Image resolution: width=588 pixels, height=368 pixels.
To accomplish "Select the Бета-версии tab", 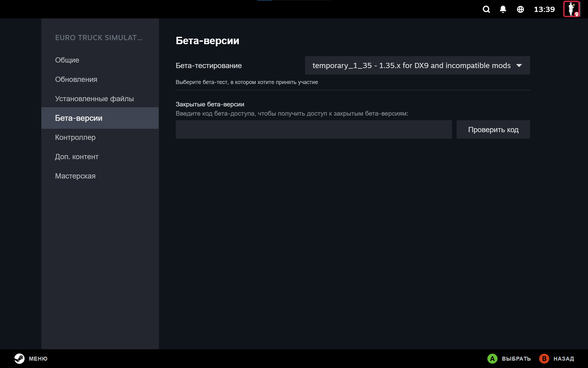I will (x=100, y=118).
